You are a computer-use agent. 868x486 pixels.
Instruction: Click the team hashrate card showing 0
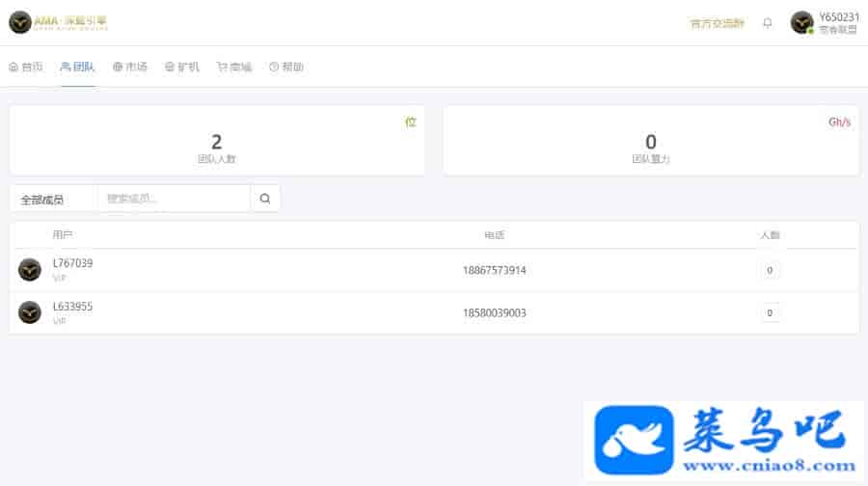point(651,141)
